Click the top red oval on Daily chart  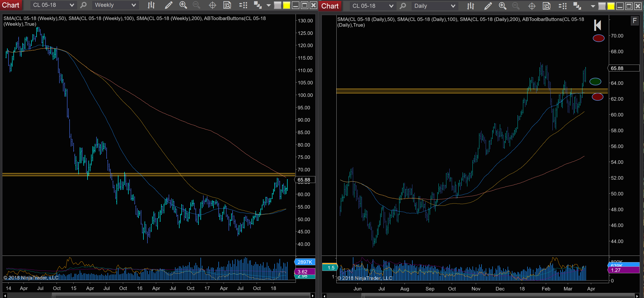[x=598, y=38]
